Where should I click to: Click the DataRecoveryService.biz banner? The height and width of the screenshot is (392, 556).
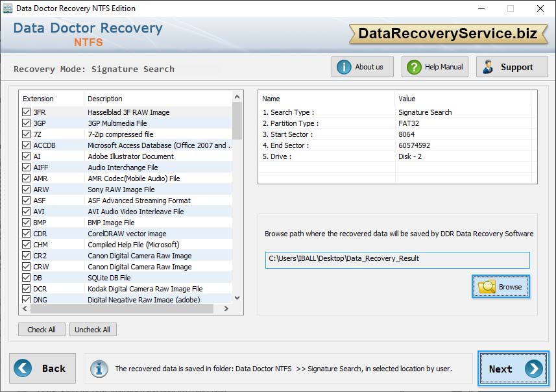(448, 34)
